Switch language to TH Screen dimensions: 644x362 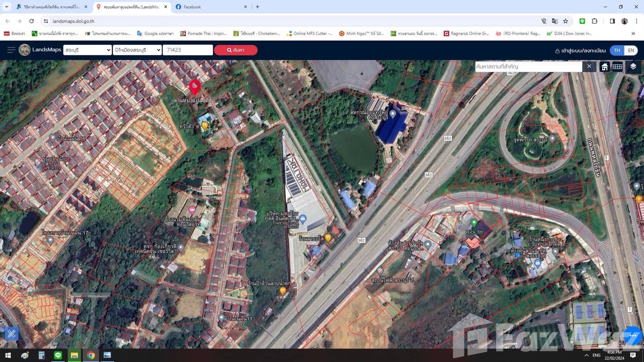(x=617, y=50)
